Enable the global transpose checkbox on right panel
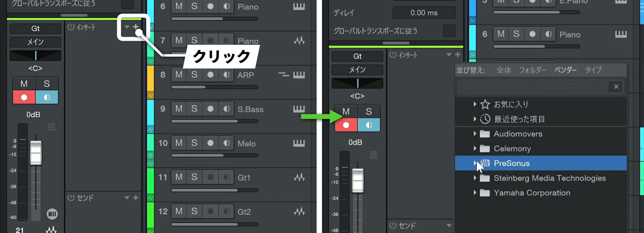The width and height of the screenshot is (644, 233). pyautogui.click(x=449, y=31)
